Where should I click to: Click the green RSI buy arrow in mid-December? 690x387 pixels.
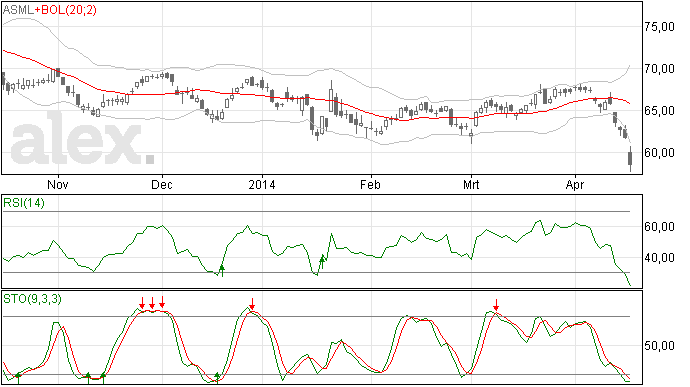222,270
